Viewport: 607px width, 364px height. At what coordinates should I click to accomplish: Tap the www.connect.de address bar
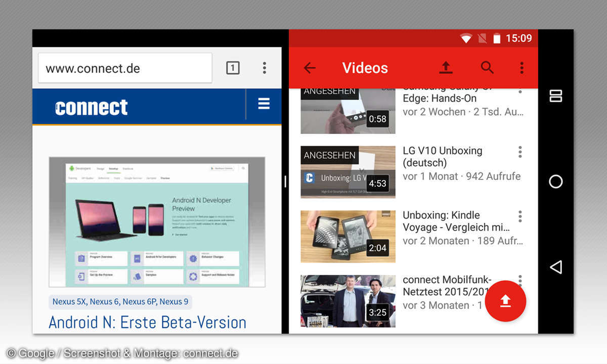click(x=125, y=68)
